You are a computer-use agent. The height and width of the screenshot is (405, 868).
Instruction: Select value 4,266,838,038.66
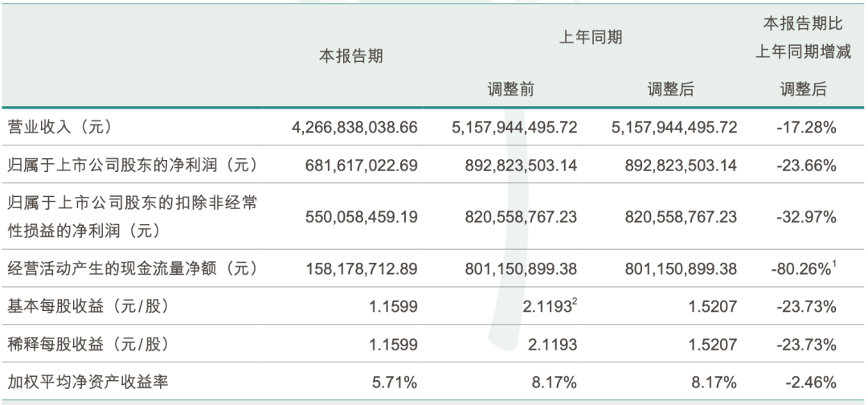click(355, 128)
